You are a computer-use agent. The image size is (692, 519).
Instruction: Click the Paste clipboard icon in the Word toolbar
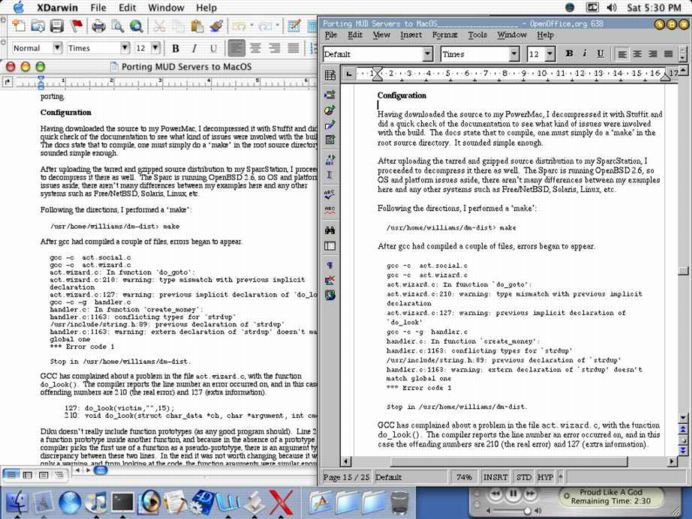(x=197, y=26)
